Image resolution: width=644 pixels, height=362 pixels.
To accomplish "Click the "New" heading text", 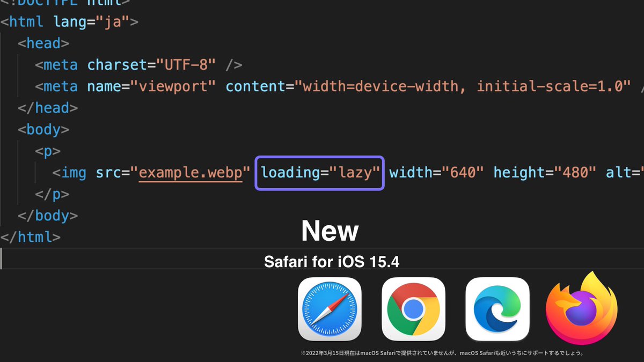I will click(x=330, y=231).
